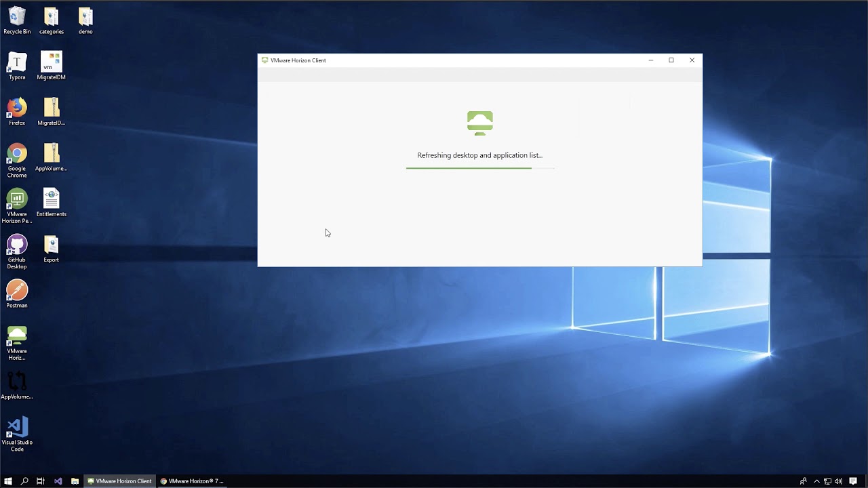Click the refreshing progress bar
The width and height of the screenshot is (868, 488).
click(480, 167)
